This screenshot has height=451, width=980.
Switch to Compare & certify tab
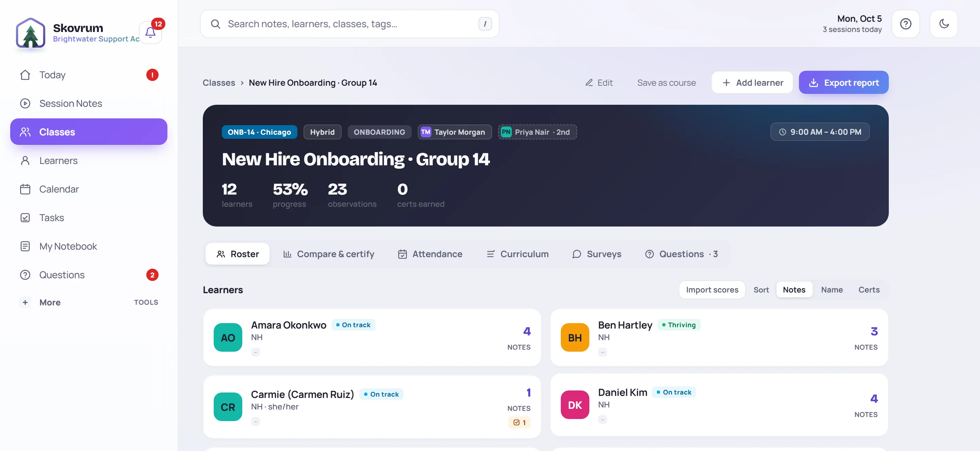(329, 254)
